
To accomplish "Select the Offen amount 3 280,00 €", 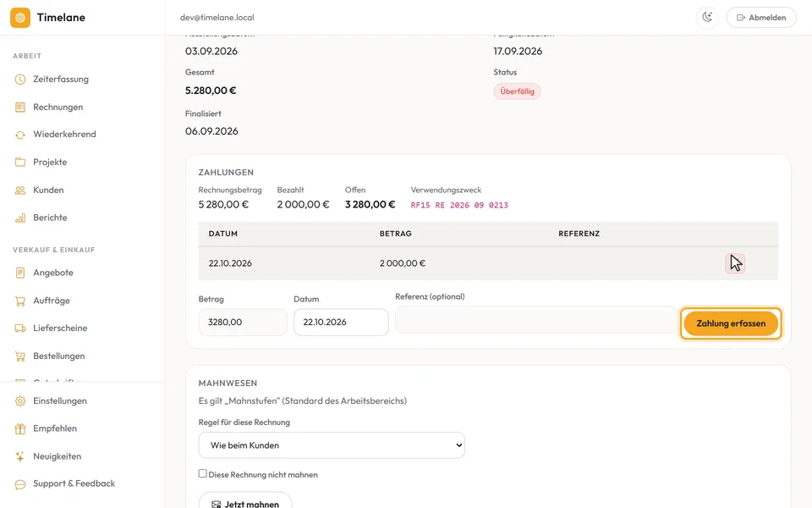I will pyautogui.click(x=370, y=205).
